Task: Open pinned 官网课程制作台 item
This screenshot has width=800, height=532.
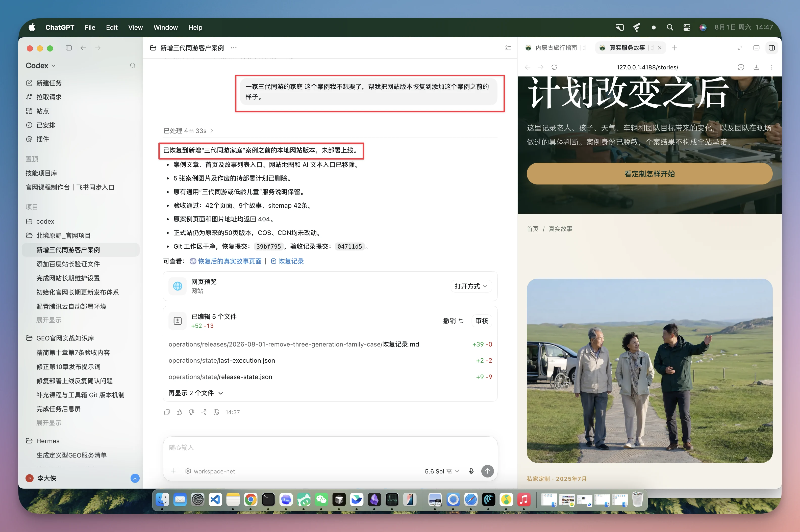Action: coord(70,187)
